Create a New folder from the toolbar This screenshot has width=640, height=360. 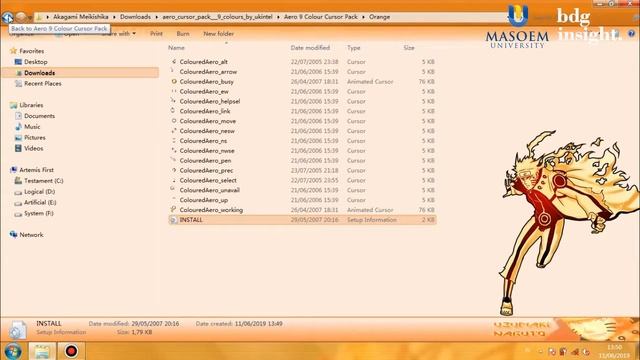pos(218,34)
